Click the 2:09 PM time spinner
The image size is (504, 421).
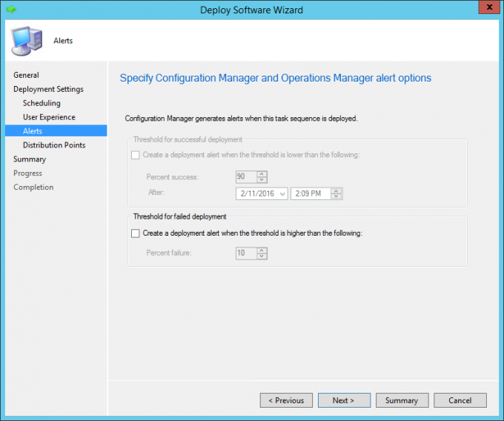336,193
